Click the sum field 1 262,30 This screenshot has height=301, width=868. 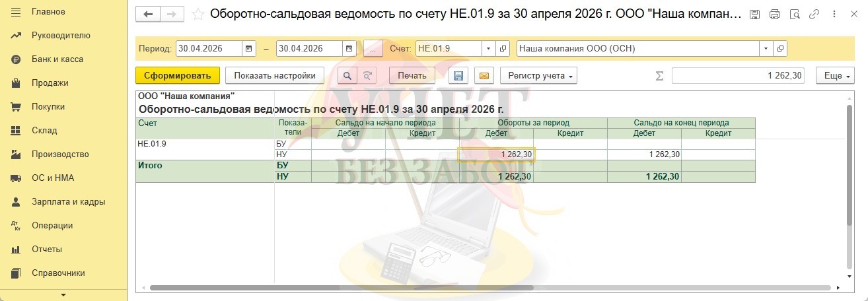(738, 75)
